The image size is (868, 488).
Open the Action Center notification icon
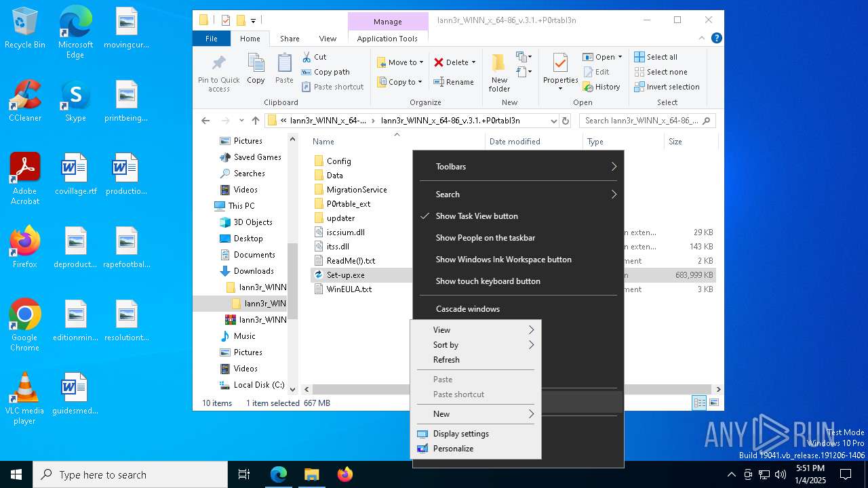pyautogui.click(x=846, y=474)
